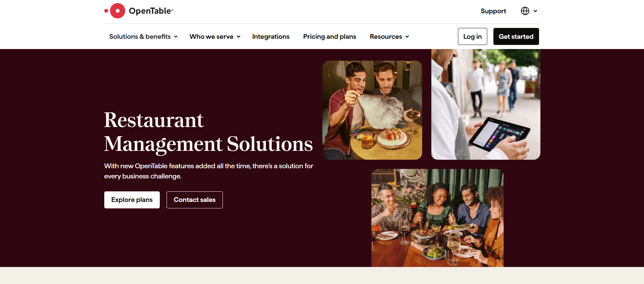The height and width of the screenshot is (284, 644).
Task: Open Solutions & benefits menu label
Action: point(140,36)
